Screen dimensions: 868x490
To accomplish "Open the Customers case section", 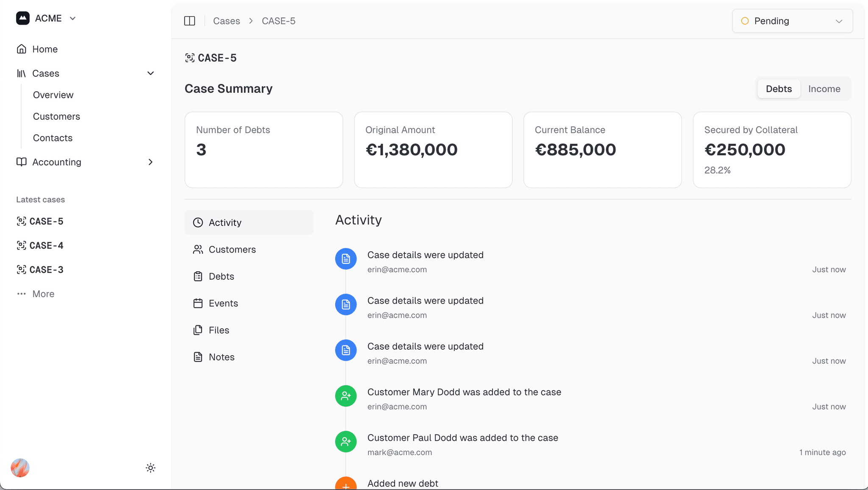I will (249, 250).
